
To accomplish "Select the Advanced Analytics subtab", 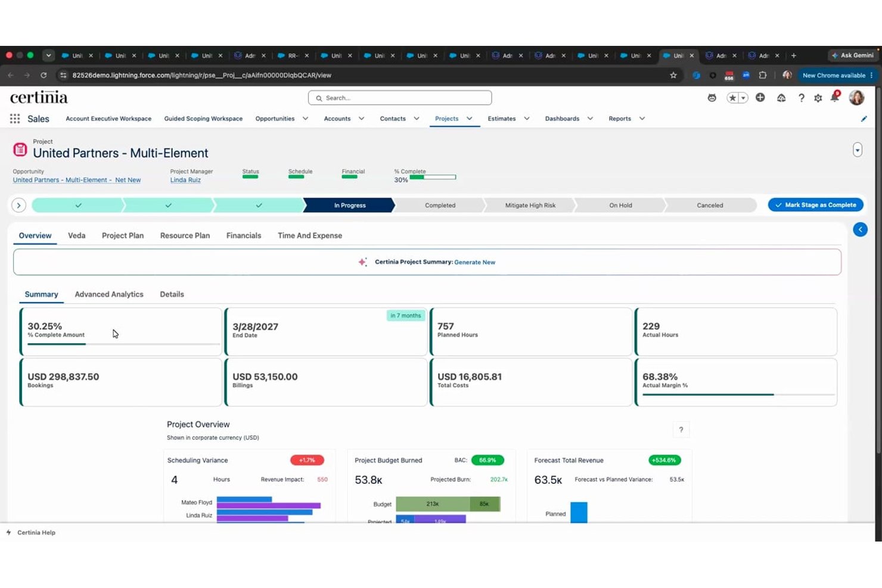I will 109,294.
